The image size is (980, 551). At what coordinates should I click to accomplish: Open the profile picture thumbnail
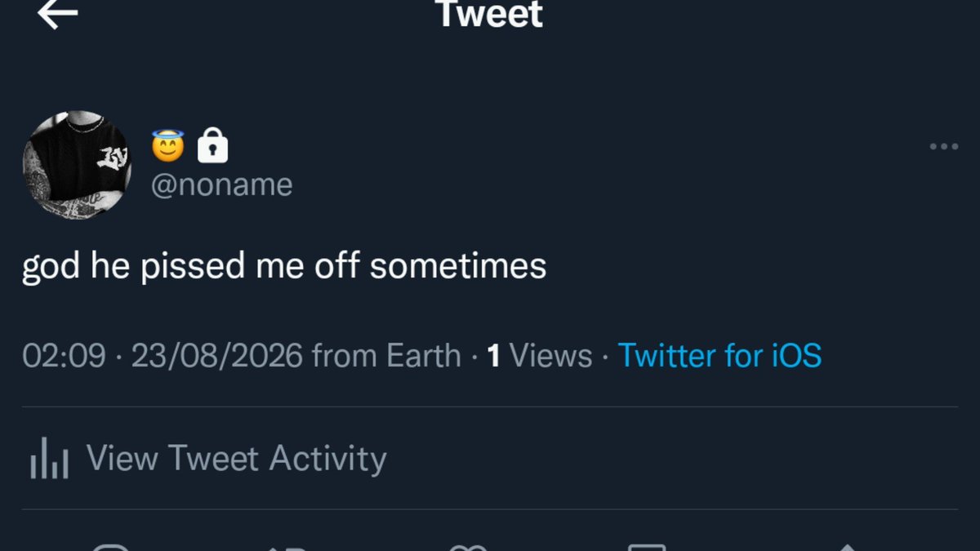[x=78, y=165]
